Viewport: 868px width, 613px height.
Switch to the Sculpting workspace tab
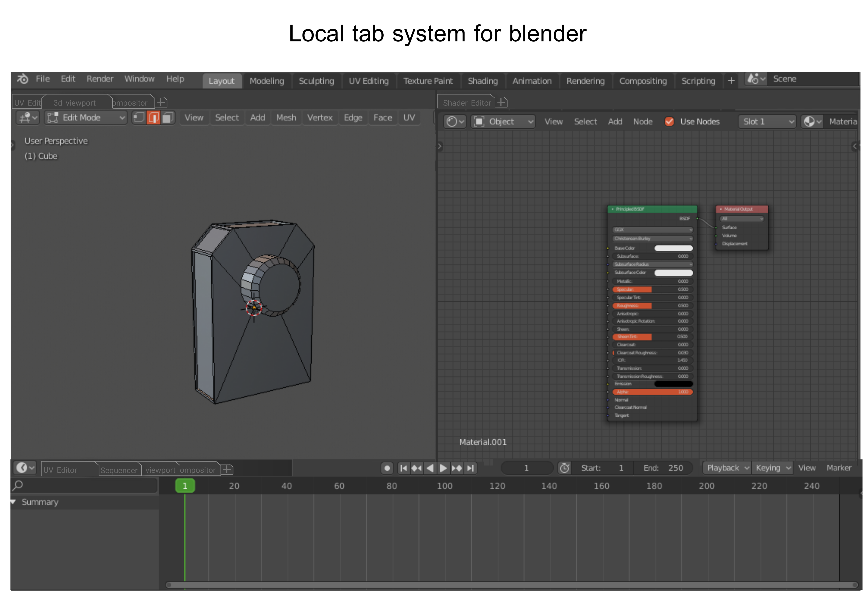point(317,81)
